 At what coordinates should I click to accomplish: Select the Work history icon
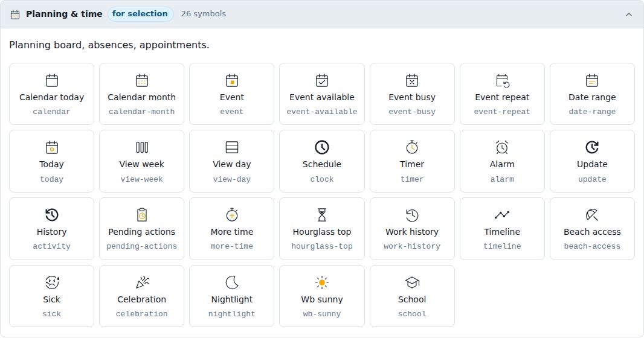pos(412,229)
